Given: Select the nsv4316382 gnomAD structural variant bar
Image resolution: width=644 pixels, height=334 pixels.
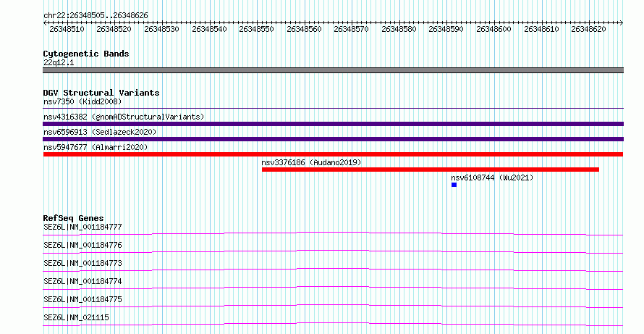Looking at the screenshot, I should pyautogui.click(x=333, y=124).
